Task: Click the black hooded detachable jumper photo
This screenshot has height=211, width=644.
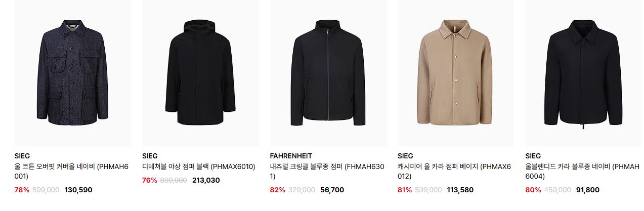Action: [x=200, y=73]
